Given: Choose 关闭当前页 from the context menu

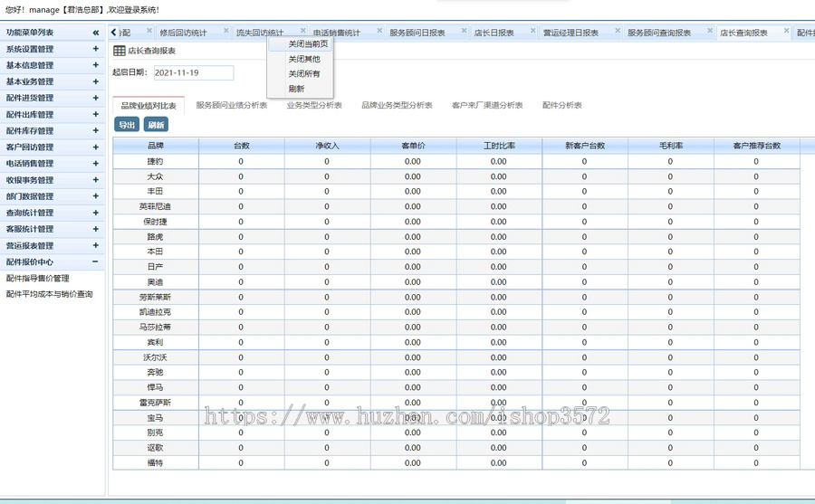Looking at the screenshot, I should click(300, 44).
